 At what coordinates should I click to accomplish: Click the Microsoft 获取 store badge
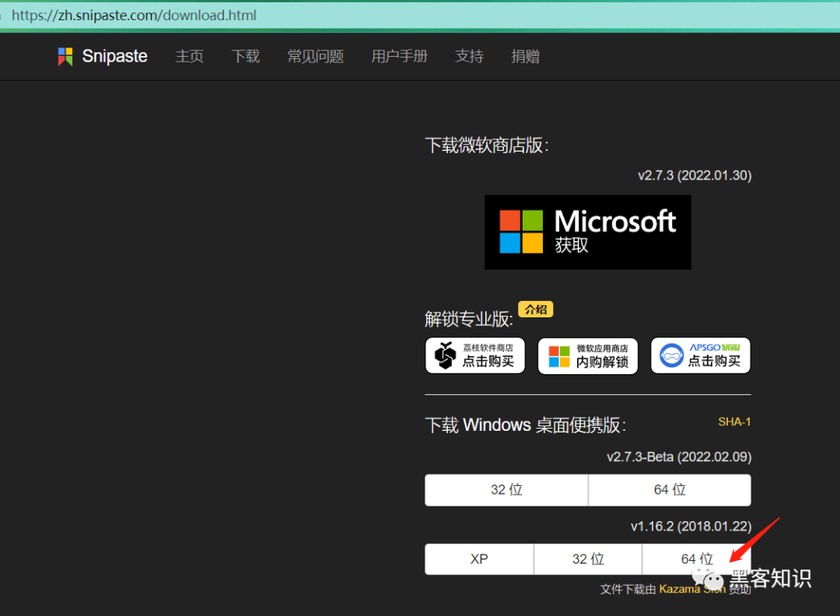(588, 232)
